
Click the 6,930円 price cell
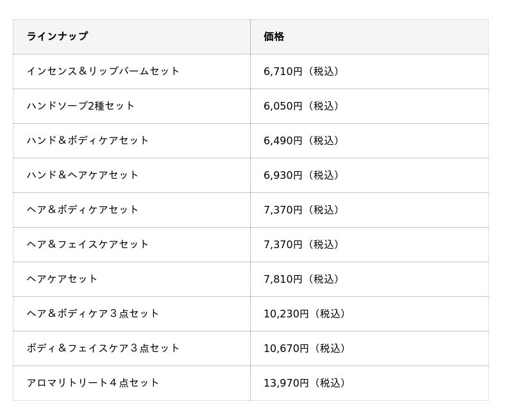[x=301, y=175]
